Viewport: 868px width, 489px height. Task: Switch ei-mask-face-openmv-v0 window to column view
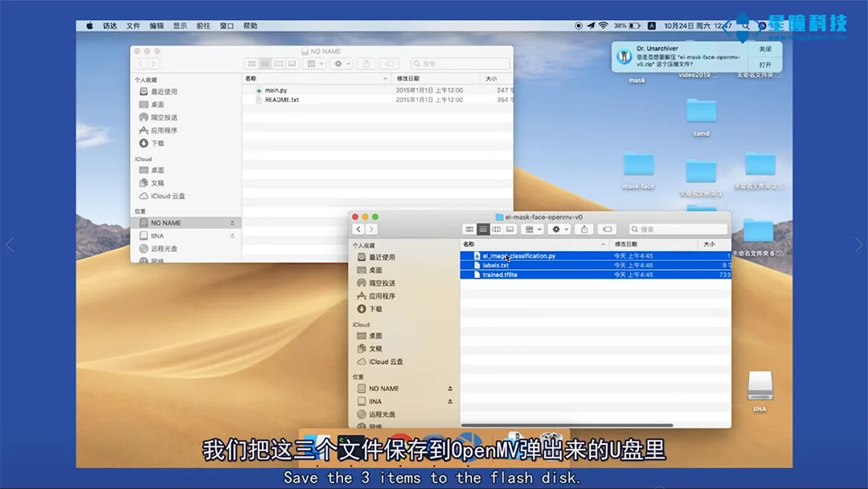497,229
